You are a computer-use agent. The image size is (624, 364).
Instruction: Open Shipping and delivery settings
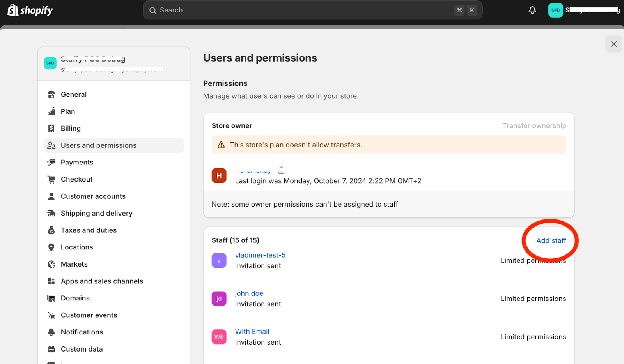114,213
